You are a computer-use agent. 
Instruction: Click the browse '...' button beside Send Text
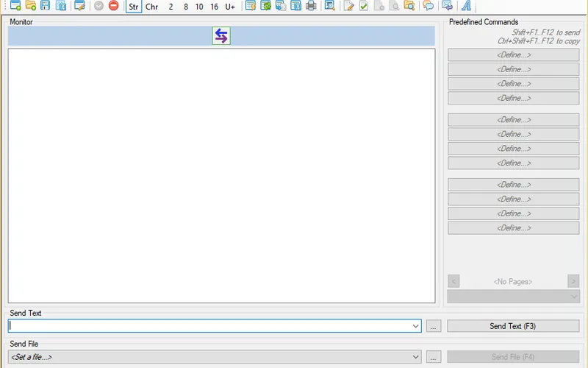click(x=434, y=326)
